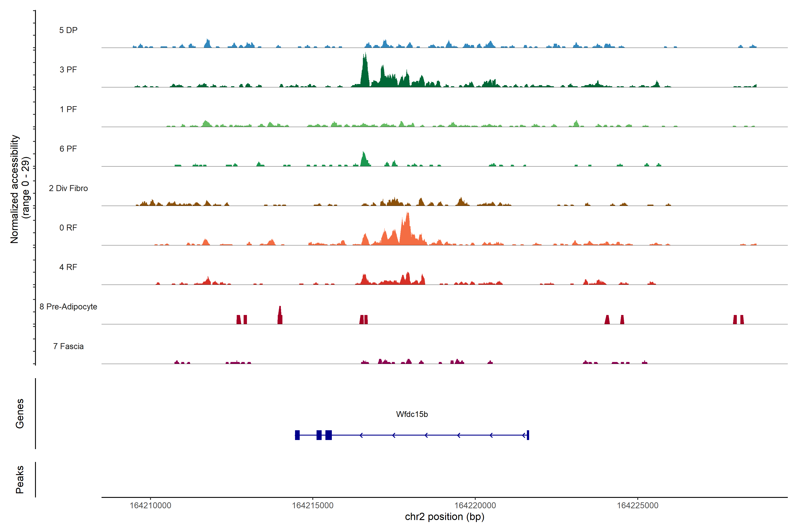Click the 8 Pre-Adipocyte track label
798x532 pixels.
pos(68,307)
